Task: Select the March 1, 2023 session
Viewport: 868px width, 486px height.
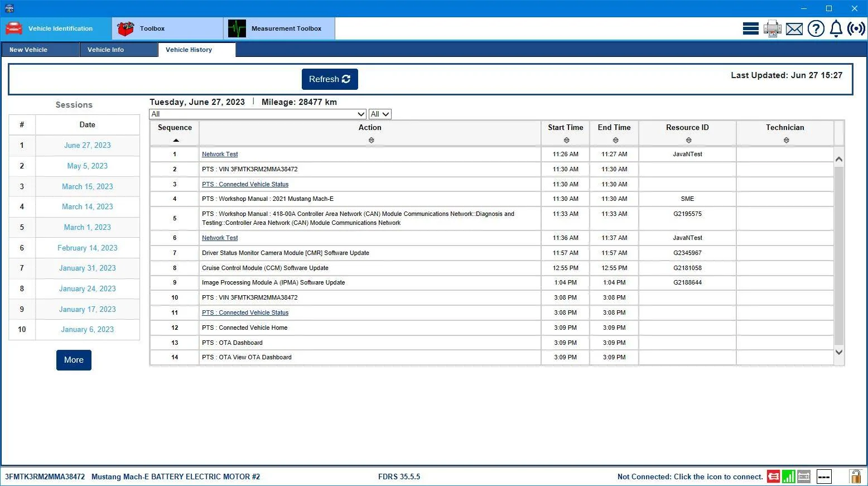Action: coord(88,227)
